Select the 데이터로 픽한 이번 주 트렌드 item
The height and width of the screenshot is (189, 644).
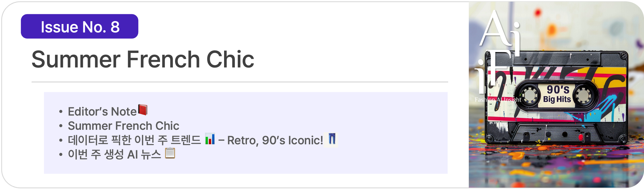point(134,140)
